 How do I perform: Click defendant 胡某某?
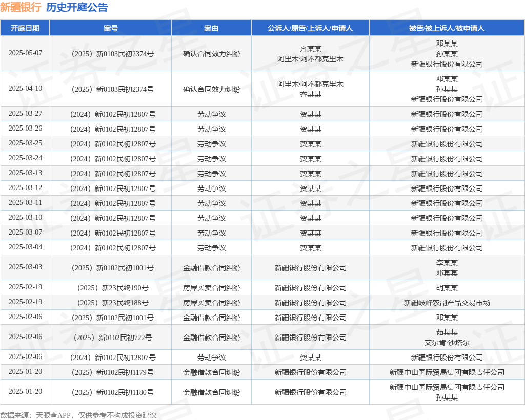(447, 288)
